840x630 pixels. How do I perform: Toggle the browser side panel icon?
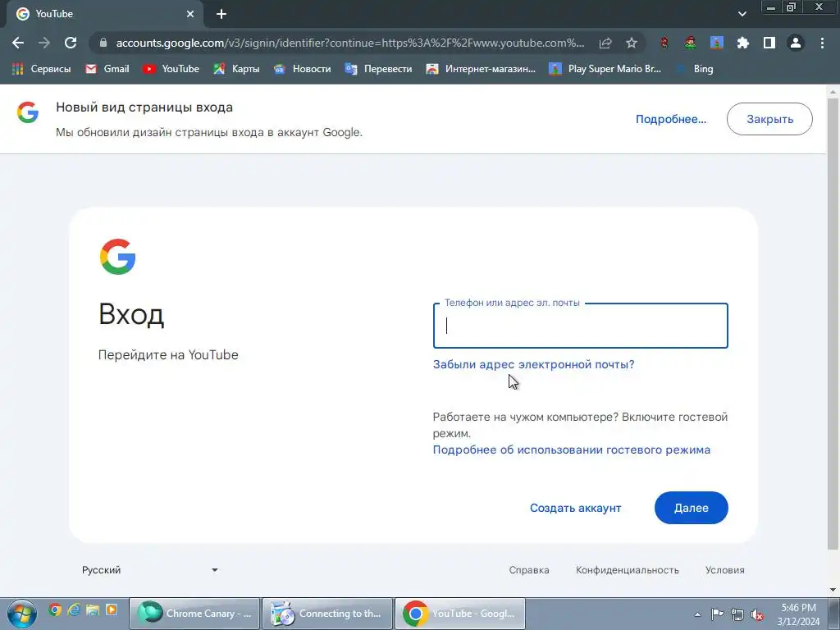pyautogui.click(x=769, y=43)
